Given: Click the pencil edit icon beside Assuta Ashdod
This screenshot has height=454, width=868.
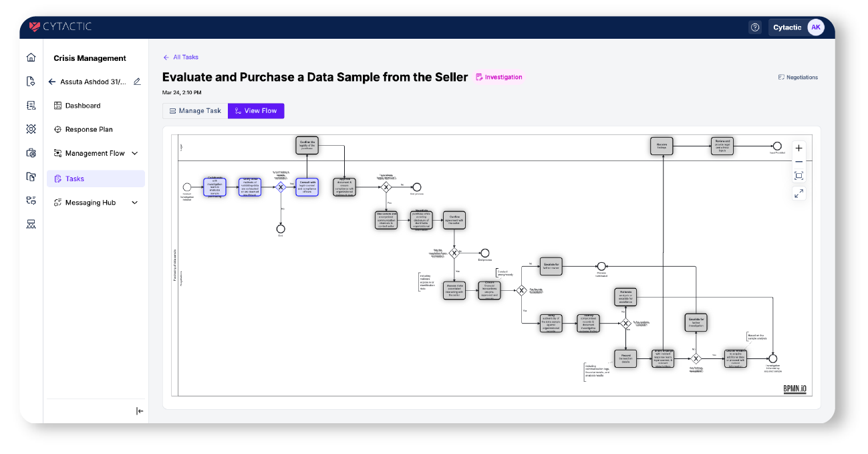Looking at the screenshot, I should [137, 82].
